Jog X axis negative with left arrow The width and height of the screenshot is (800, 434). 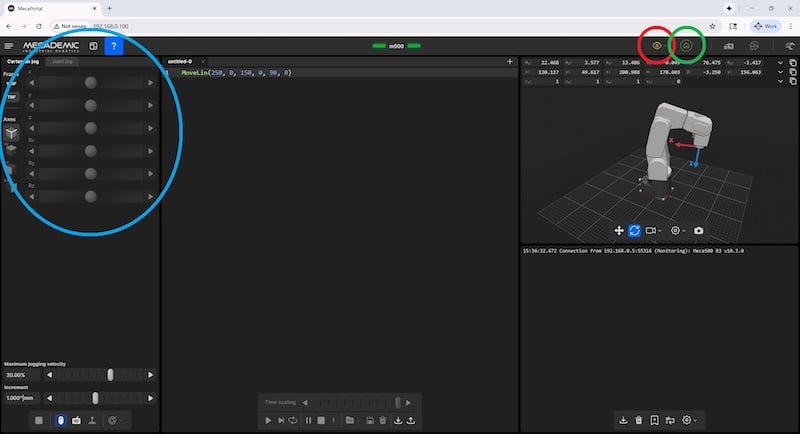pyautogui.click(x=32, y=83)
